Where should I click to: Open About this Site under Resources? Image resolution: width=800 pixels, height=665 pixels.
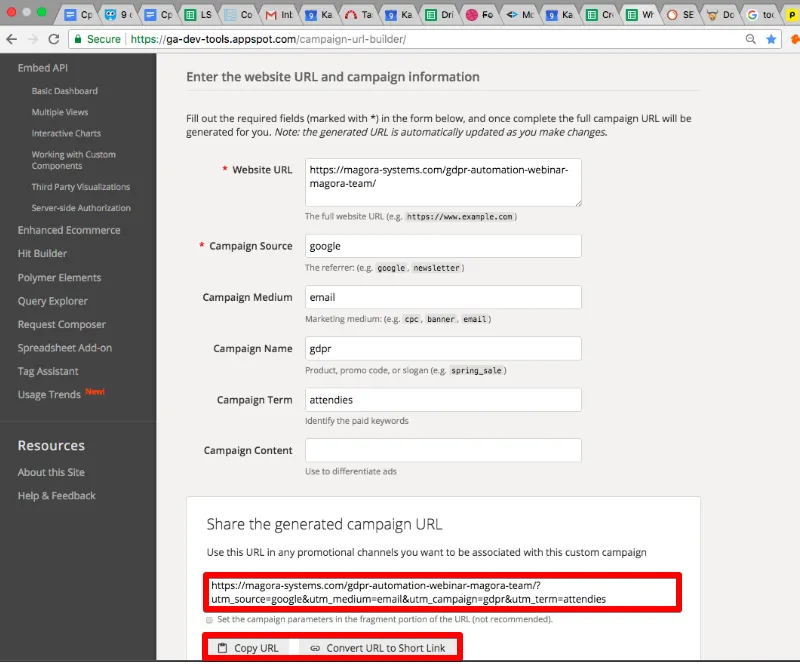tap(51, 472)
